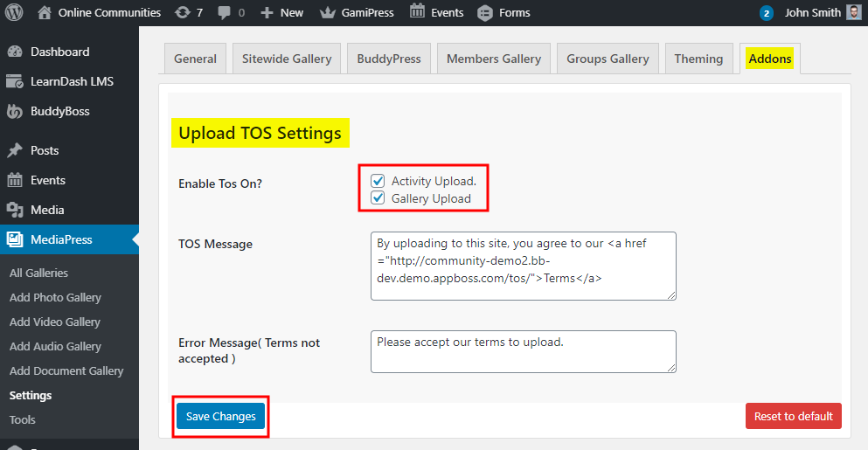Open LearnDash LMS in sidebar
The image size is (868, 450).
(x=72, y=81)
